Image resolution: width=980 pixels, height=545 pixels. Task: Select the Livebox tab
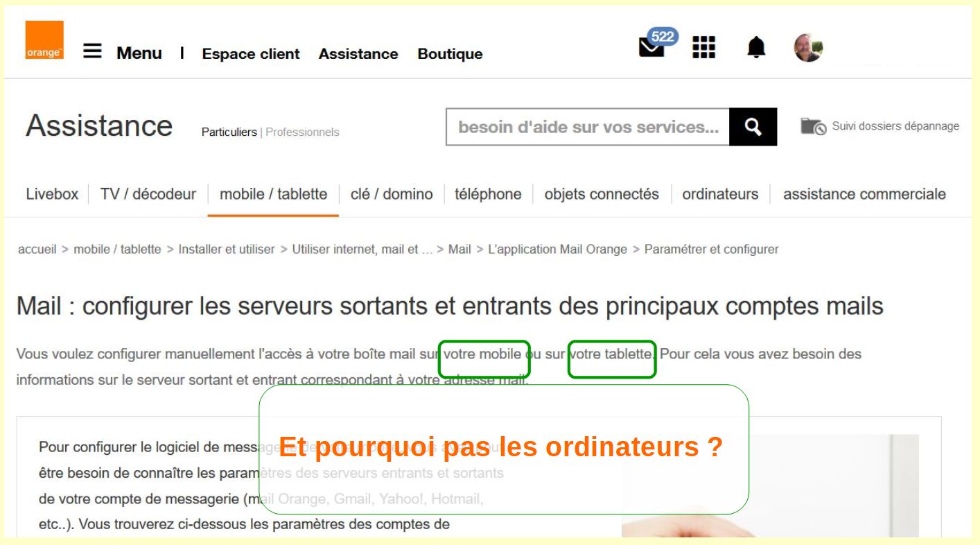pos(52,194)
